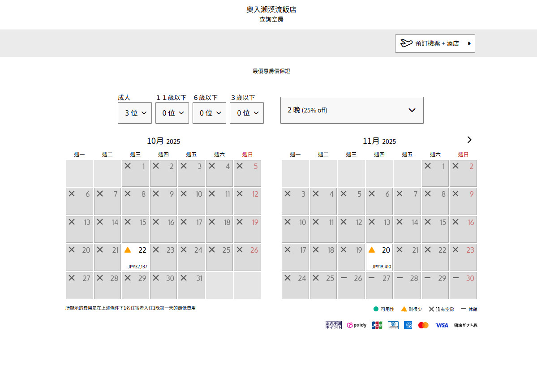Select November 20 priced JPY19,410
The height and width of the screenshot is (392, 537).
tap(379, 257)
